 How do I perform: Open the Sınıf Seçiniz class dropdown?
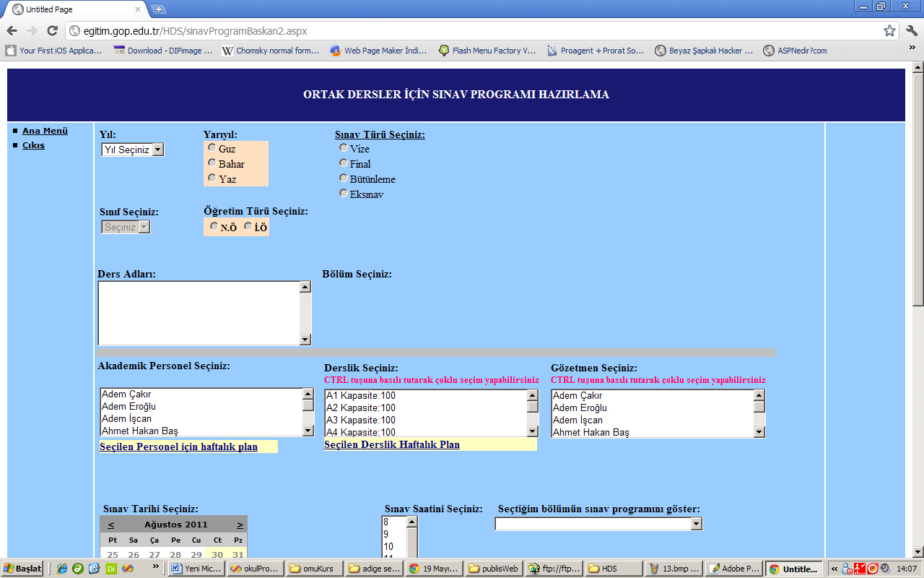click(x=144, y=227)
